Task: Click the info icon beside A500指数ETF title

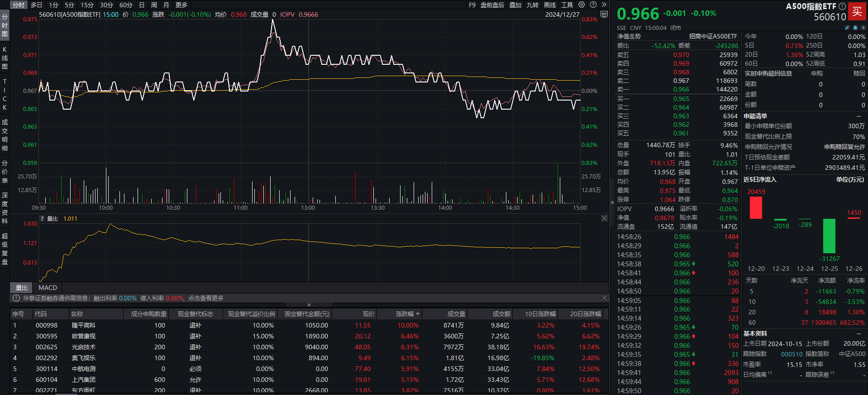Action: point(842,6)
